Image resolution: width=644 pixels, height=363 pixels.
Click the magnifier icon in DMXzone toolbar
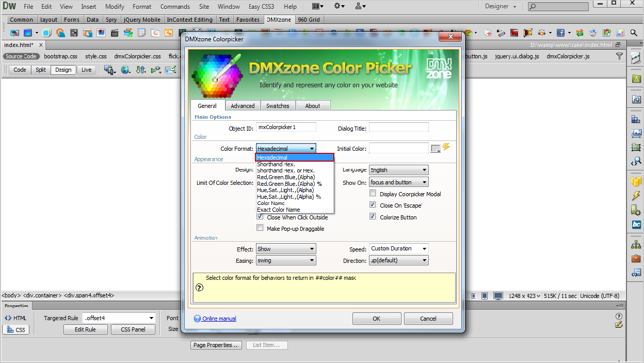[x=634, y=33]
